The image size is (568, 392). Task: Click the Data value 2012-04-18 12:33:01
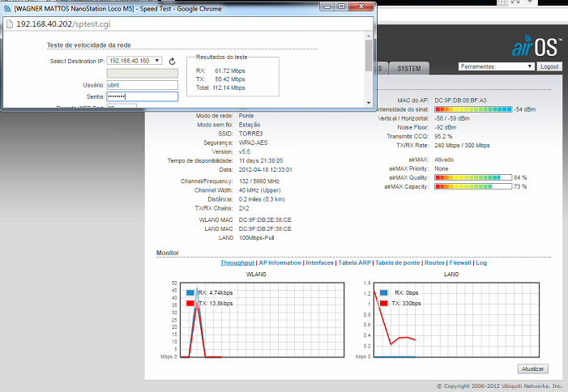click(266, 169)
